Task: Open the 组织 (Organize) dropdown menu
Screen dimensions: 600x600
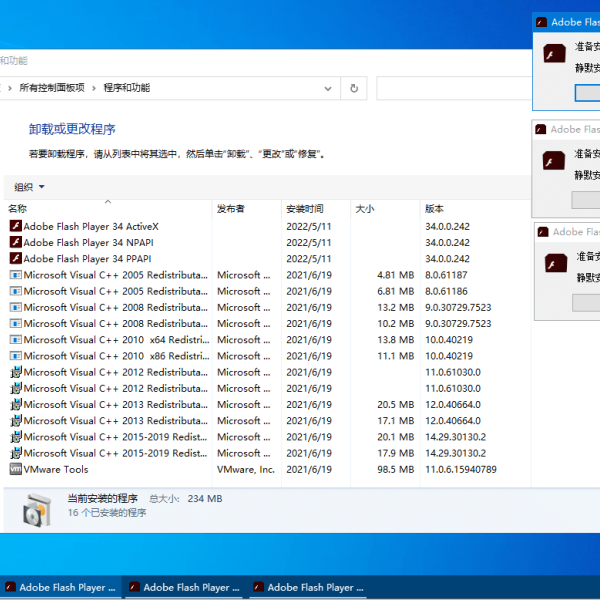Action: pyautogui.click(x=29, y=187)
